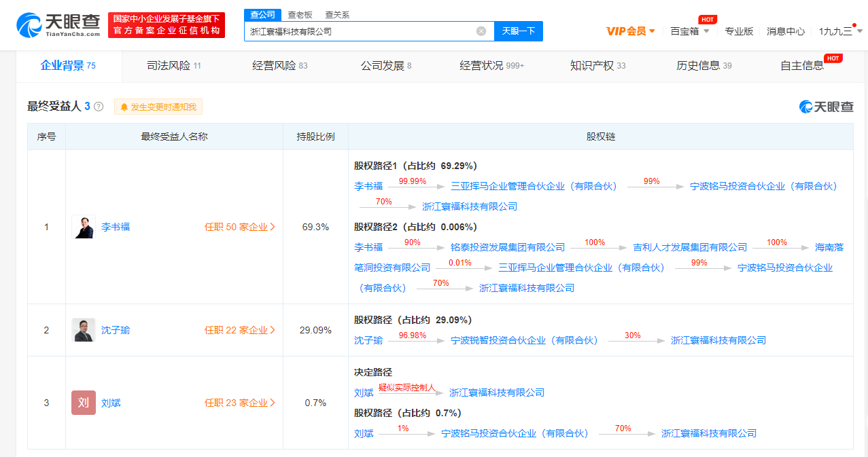
Task: Open 刘斌 beneficiary name link
Action: click(x=111, y=403)
